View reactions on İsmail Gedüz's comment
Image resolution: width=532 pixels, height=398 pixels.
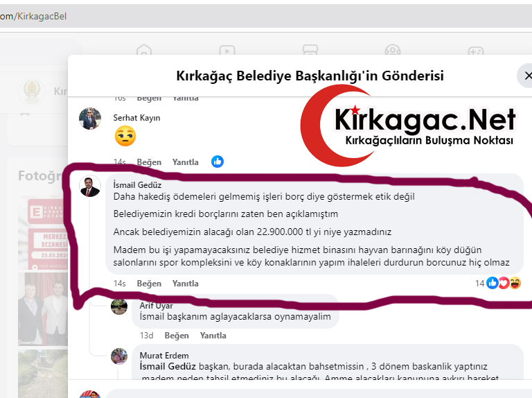pyautogui.click(x=498, y=283)
